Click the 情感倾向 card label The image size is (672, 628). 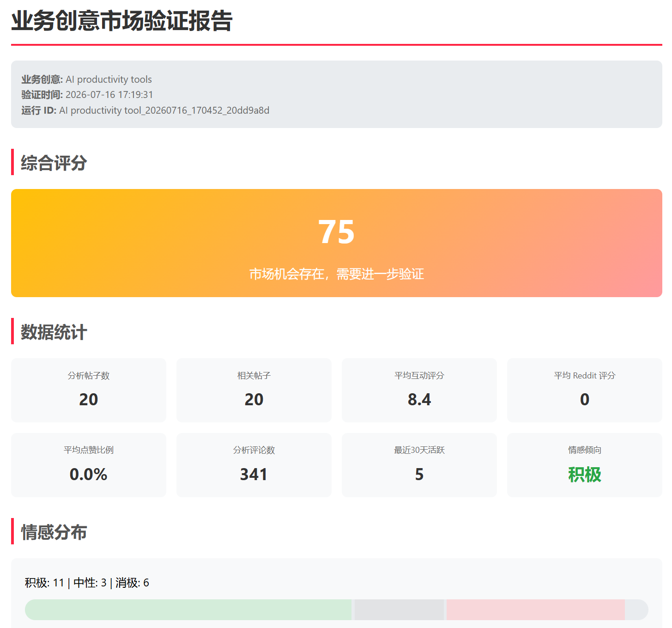(x=585, y=450)
